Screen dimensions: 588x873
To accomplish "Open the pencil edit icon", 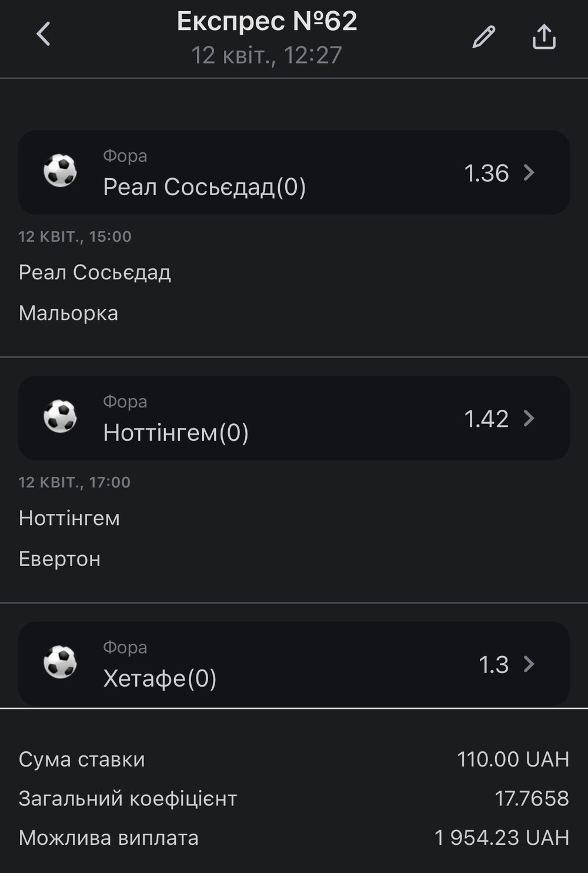I will [x=484, y=37].
